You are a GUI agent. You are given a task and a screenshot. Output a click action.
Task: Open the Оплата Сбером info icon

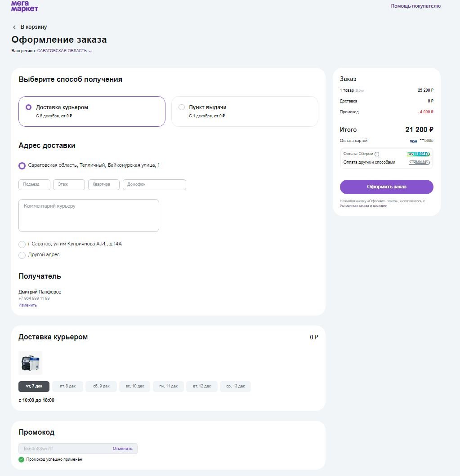click(x=377, y=154)
